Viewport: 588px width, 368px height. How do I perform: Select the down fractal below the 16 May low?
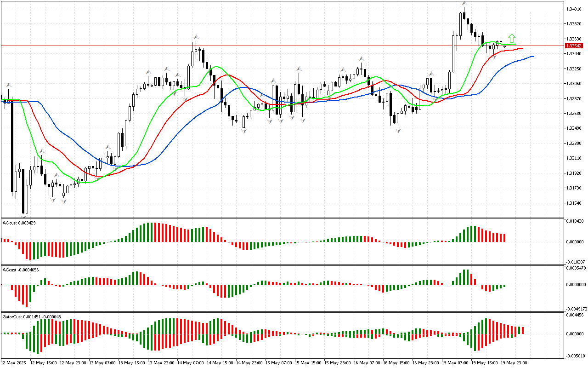click(398, 131)
